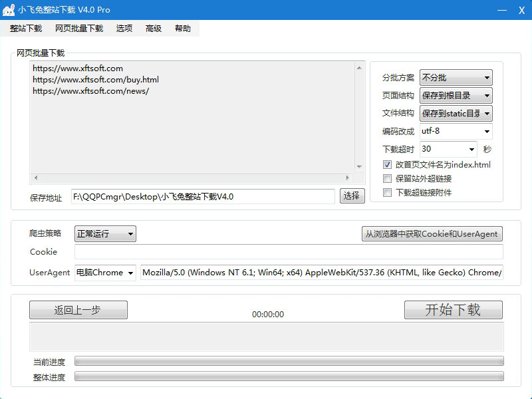
Task: Click the URL list scroll-up arrow
Action: (359, 67)
